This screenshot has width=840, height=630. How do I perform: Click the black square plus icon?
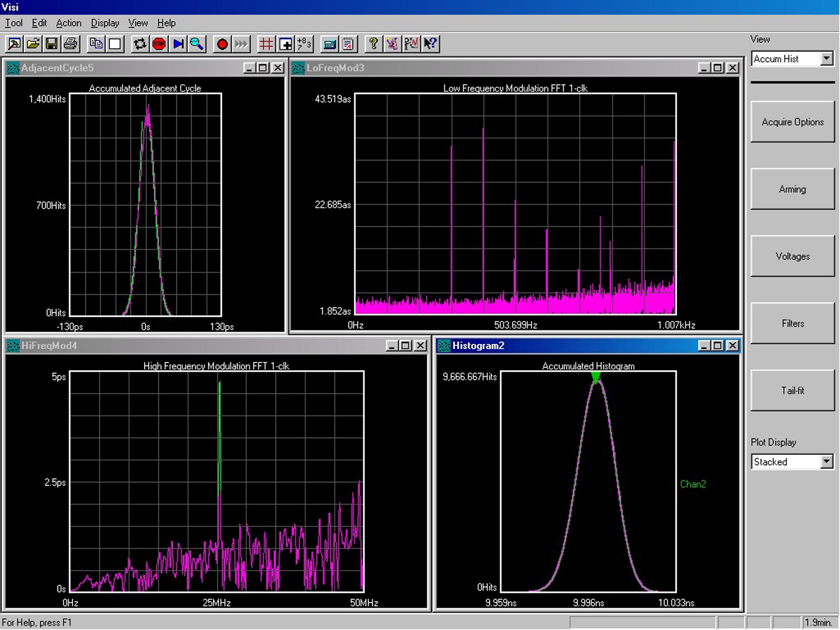point(285,44)
